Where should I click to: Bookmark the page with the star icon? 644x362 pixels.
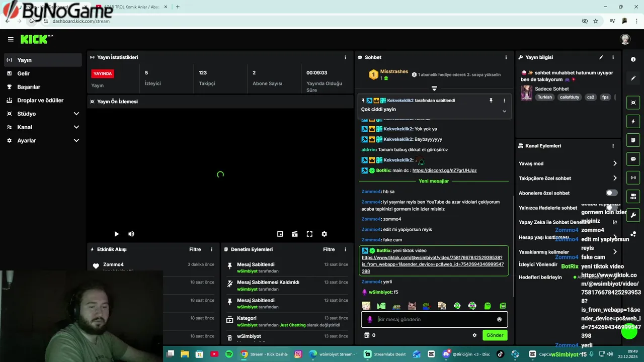click(x=596, y=21)
